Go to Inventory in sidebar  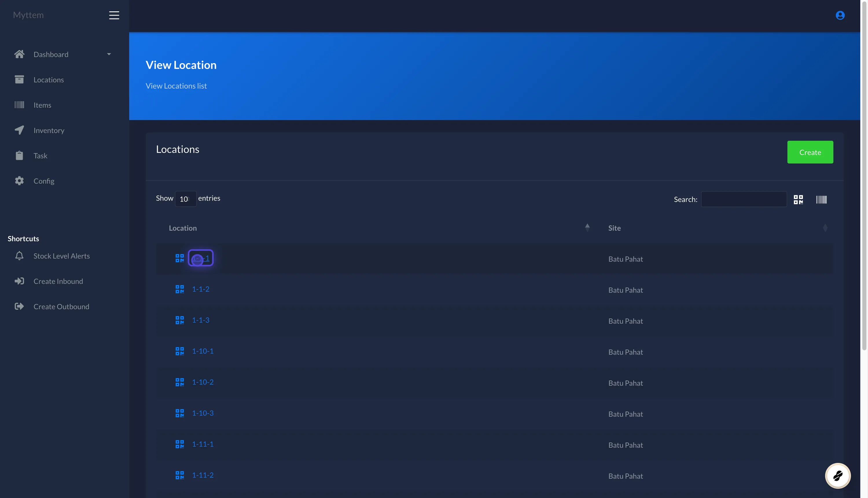point(49,130)
